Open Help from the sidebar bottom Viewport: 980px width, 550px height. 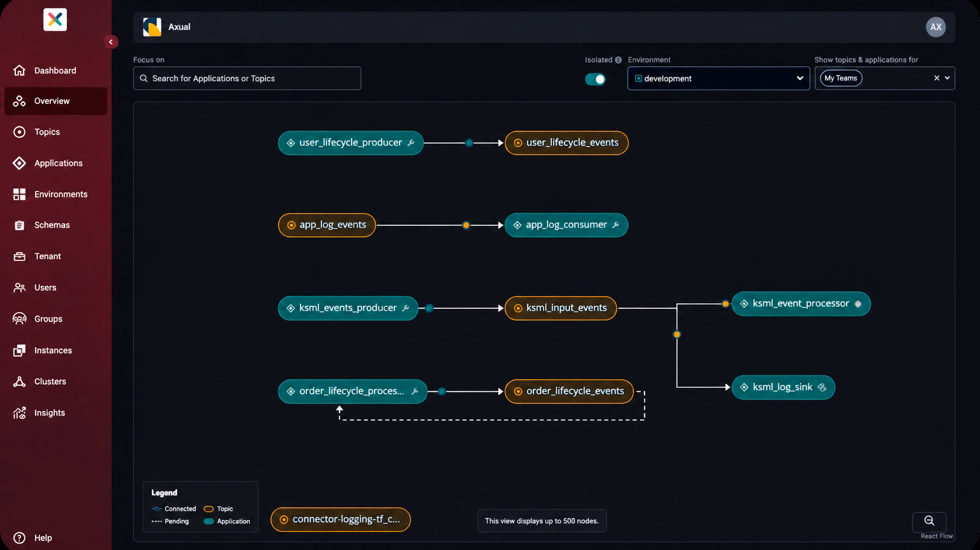point(33,538)
